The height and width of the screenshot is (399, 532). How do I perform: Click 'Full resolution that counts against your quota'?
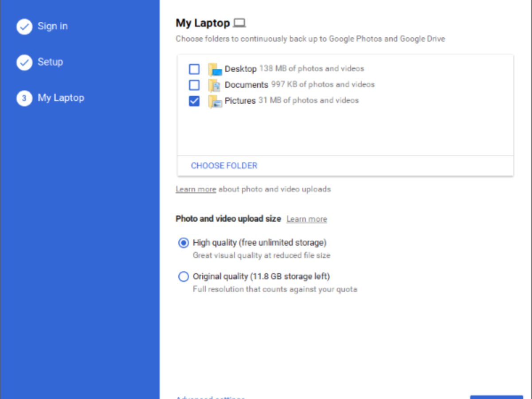click(275, 289)
